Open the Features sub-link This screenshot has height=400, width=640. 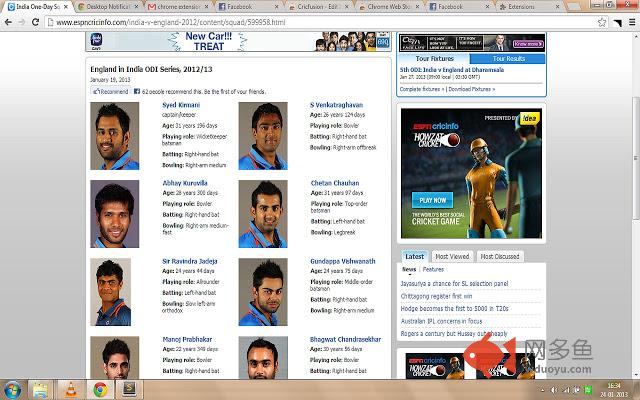tap(433, 269)
